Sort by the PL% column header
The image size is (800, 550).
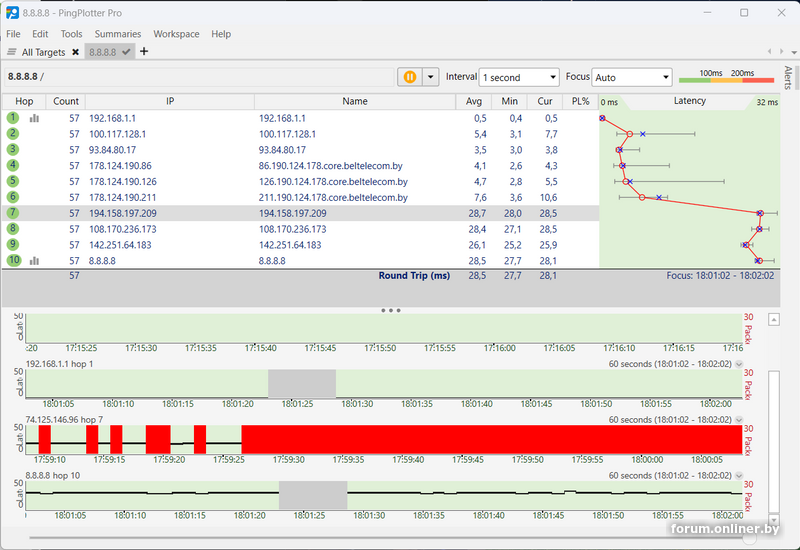click(x=580, y=101)
